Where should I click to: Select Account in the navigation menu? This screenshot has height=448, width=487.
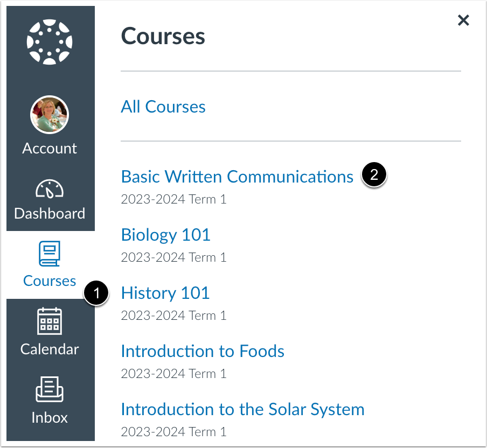point(50,148)
